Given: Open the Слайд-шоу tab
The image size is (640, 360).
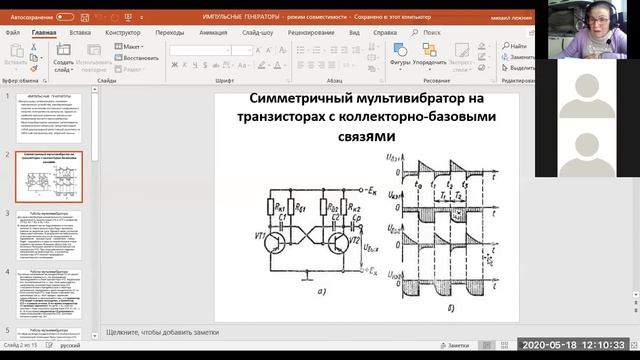Looking at the screenshot, I should click(258, 32).
